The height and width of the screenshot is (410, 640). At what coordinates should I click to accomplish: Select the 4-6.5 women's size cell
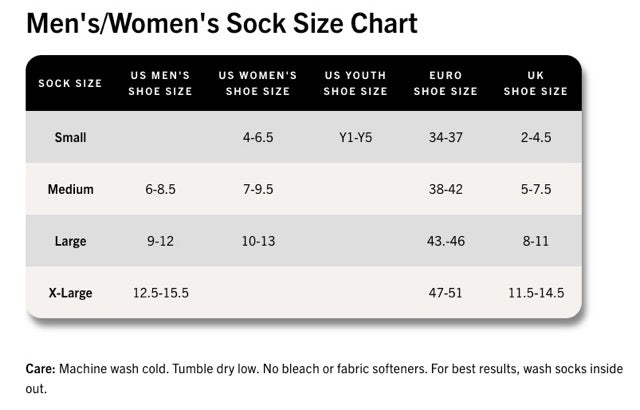[258, 137]
